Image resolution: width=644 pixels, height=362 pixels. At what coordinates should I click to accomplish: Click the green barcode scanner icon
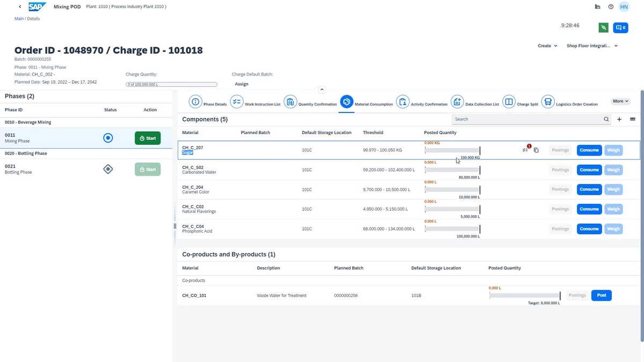coord(603,27)
